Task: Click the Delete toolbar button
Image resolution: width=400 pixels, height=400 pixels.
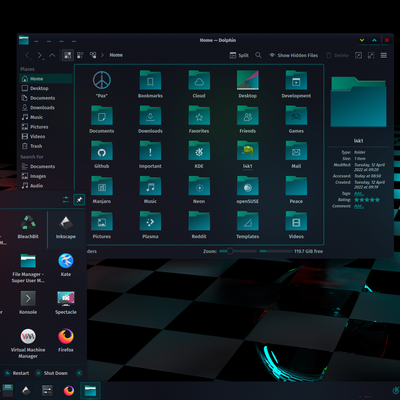Action: click(x=337, y=55)
